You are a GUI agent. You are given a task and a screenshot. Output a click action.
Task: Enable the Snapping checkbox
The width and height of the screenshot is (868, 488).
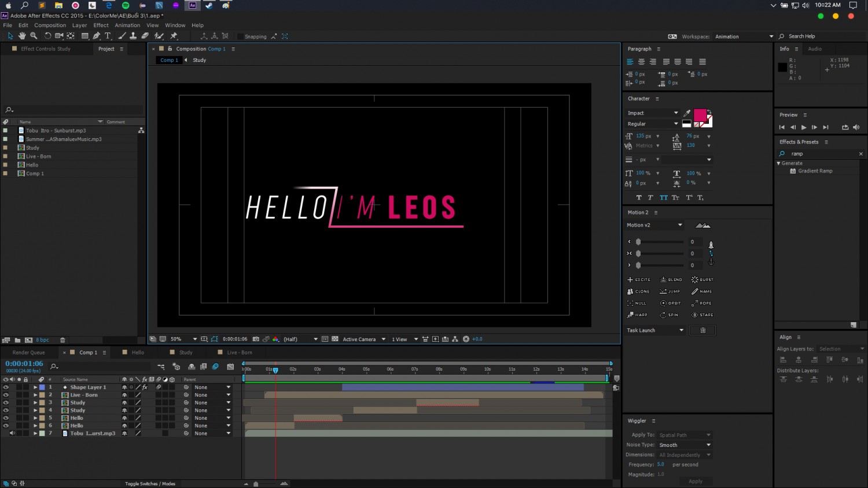point(241,36)
